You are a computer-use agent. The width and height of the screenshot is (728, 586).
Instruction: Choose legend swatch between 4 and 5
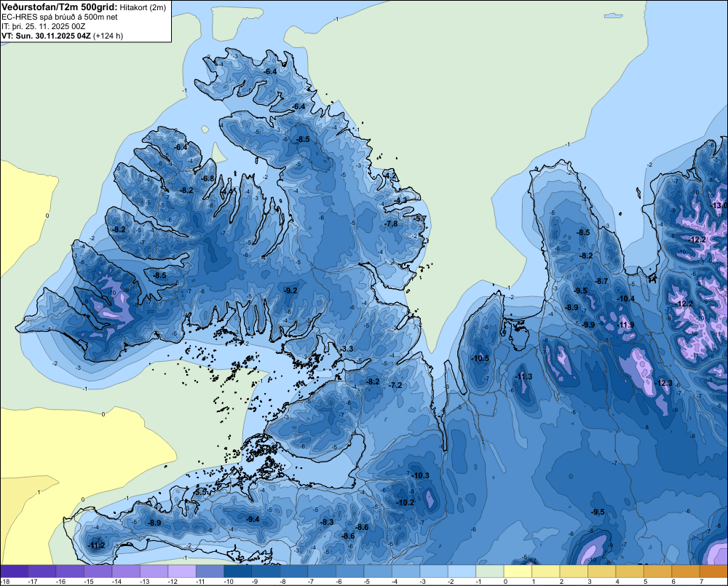coord(630,571)
